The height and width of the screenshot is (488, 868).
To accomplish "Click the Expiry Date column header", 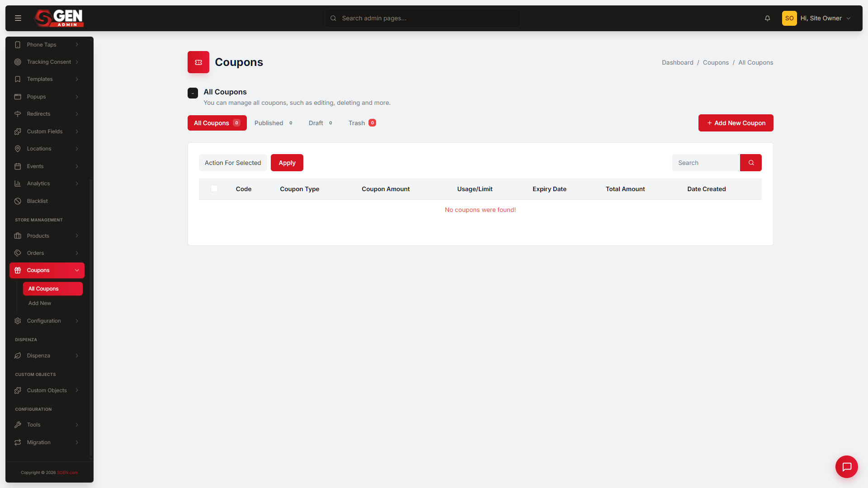I will (549, 189).
